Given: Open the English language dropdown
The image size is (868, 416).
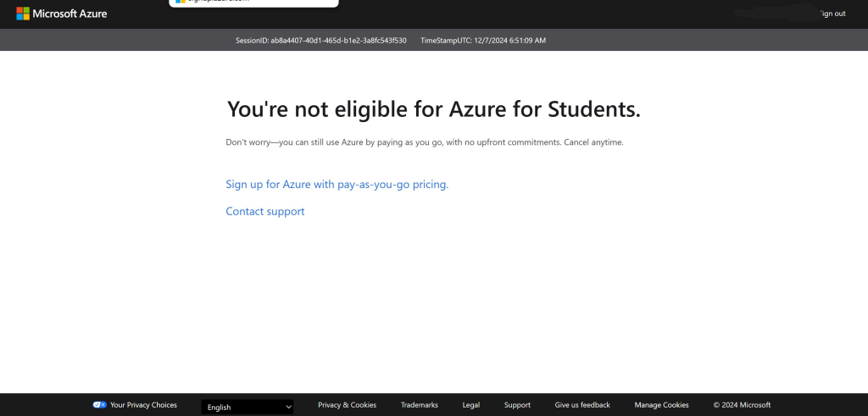Looking at the screenshot, I should pos(242,407).
